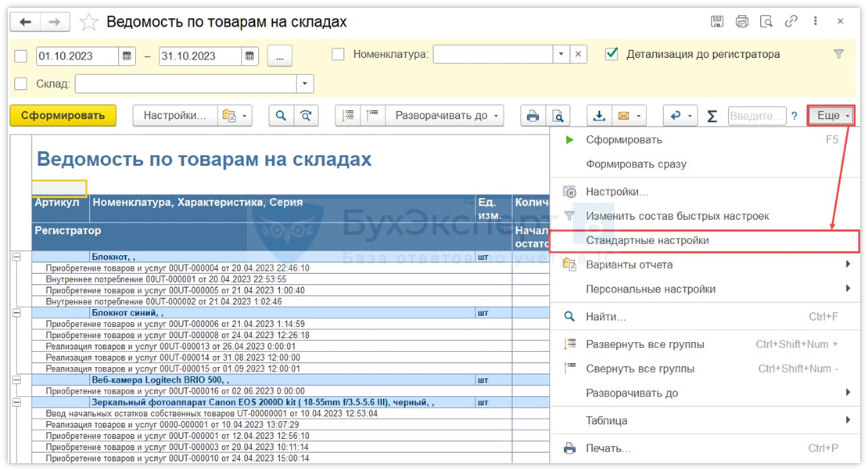This screenshot has height=471, width=868.
Task: Collapse the Блокнот синий group row
Action: point(15,312)
